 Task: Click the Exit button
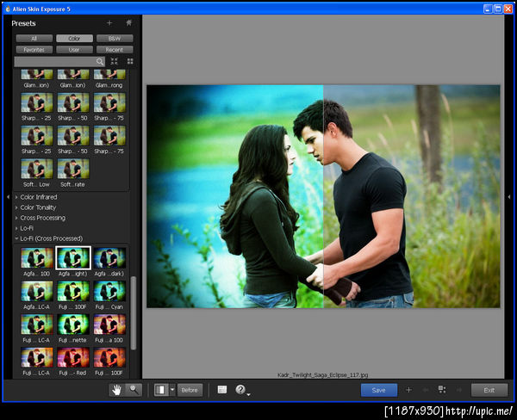coord(489,390)
